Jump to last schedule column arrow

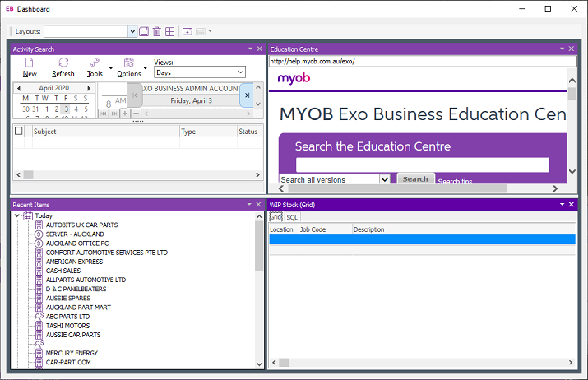(247, 95)
